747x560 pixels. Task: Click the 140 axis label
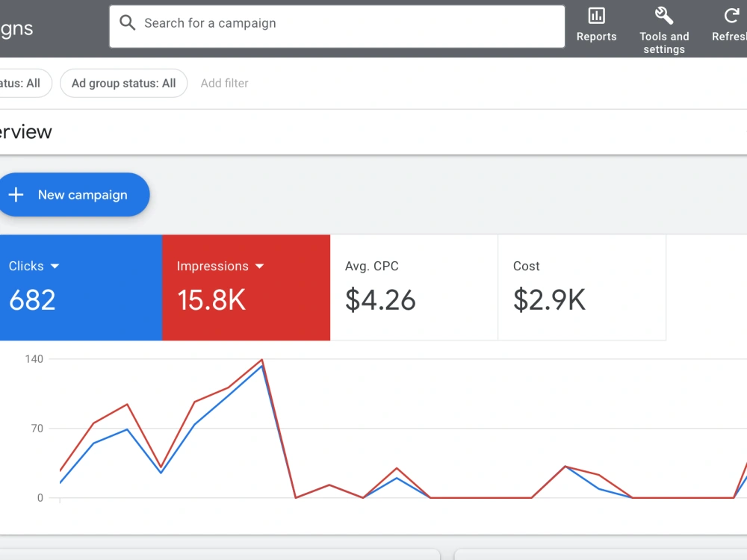point(34,359)
